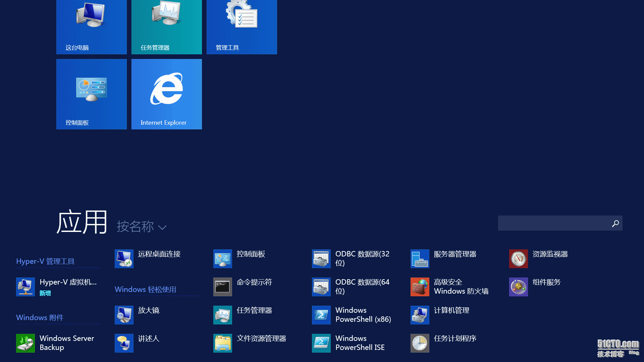Launch 放大镜

[137, 315]
